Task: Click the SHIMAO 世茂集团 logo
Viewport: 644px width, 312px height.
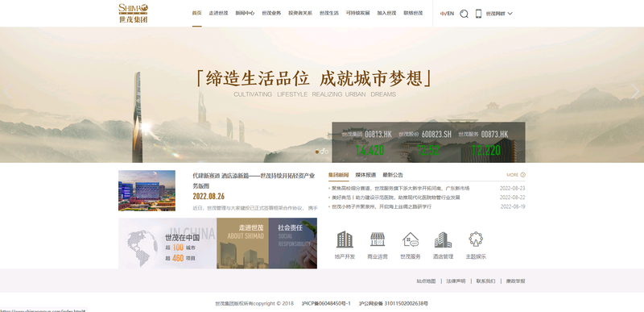Action: coord(133,13)
